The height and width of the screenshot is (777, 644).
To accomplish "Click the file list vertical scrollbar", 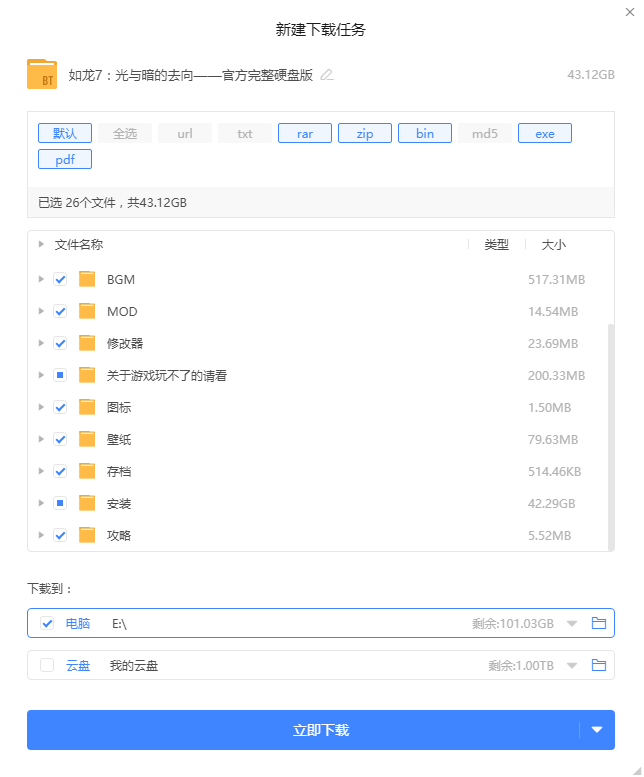I will [611, 437].
